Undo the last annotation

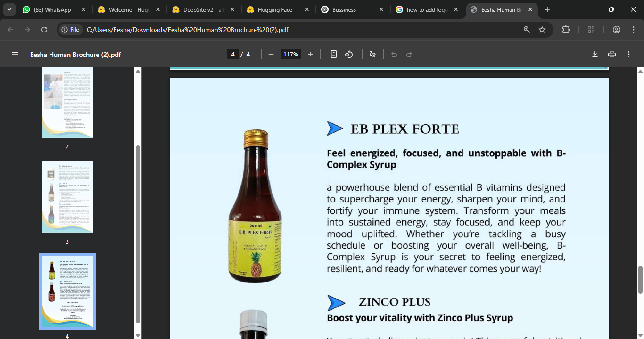[x=394, y=54]
